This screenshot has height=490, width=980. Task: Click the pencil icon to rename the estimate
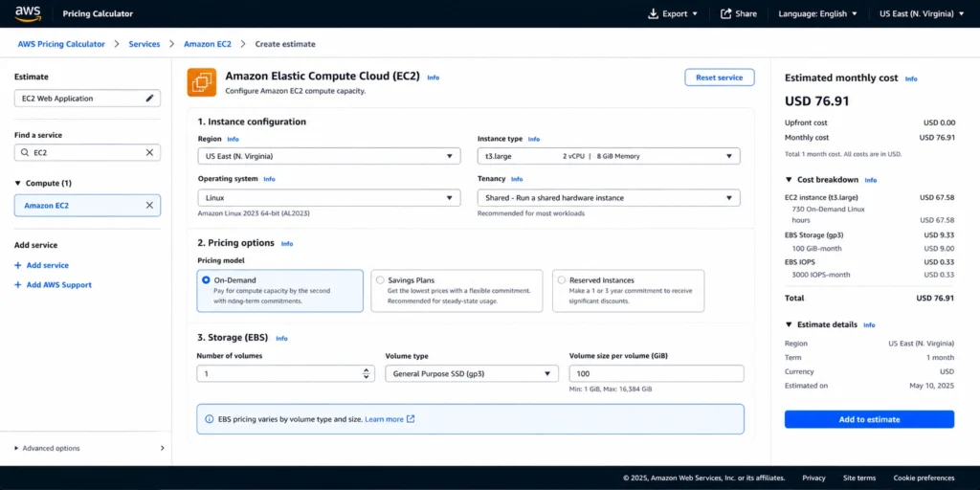pos(149,99)
